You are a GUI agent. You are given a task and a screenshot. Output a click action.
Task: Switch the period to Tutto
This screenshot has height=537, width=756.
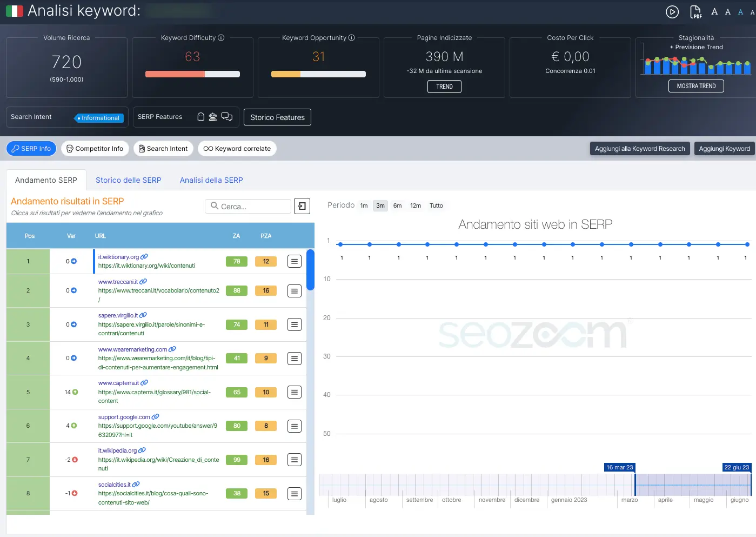pos(436,205)
